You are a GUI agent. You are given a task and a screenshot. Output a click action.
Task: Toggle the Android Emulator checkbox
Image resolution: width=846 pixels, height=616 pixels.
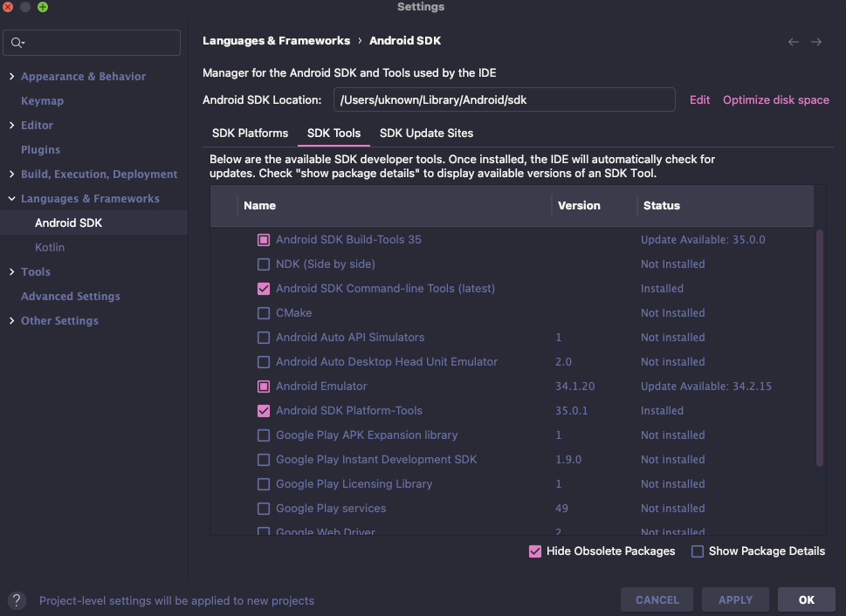[264, 387]
